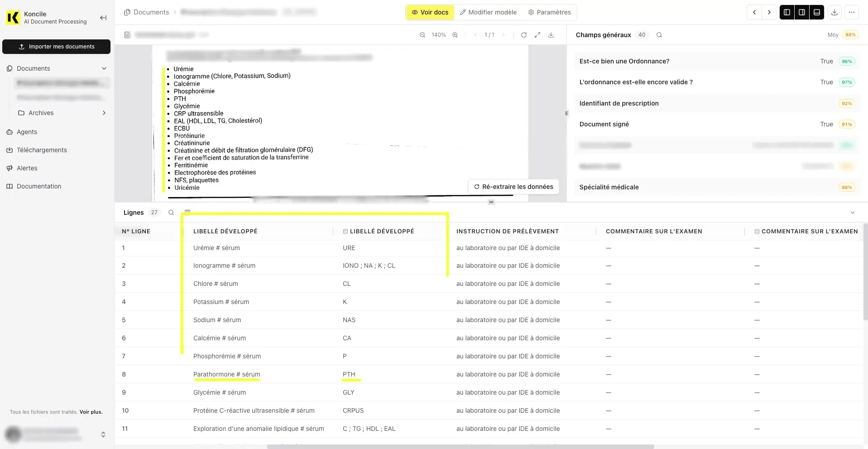The width and height of the screenshot is (868, 449).
Task: Click INSTRUCTION DE PRÉLÈVEMENT column header
Action: pyautogui.click(x=508, y=231)
